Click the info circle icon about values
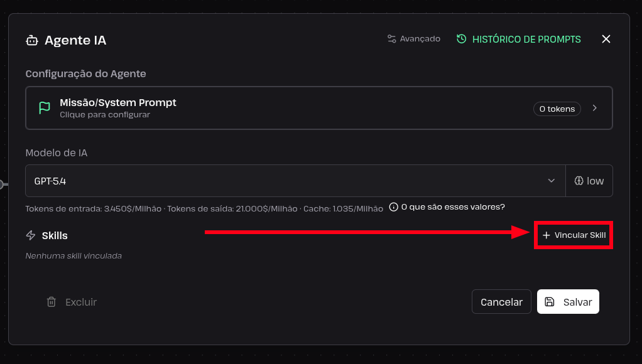 pyautogui.click(x=393, y=207)
